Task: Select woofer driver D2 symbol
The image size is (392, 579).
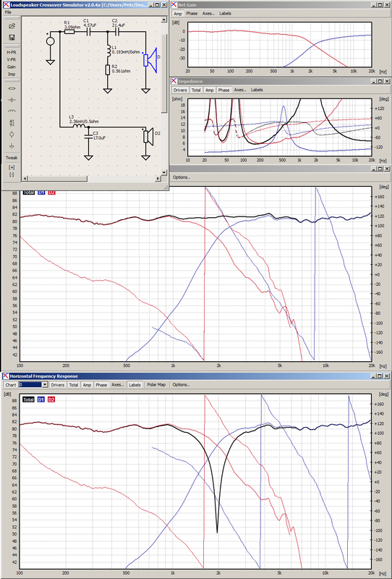Action: tap(148, 136)
